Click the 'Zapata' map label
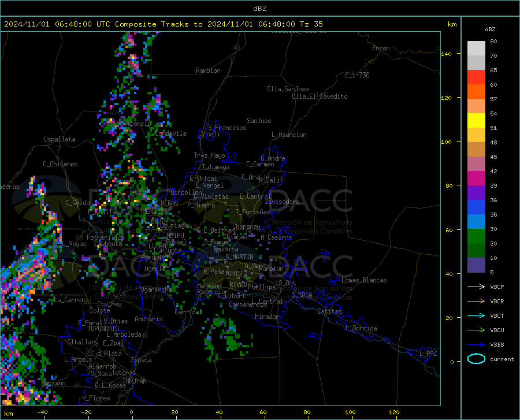This screenshot has width=520, height=420. (x=142, y=360)
